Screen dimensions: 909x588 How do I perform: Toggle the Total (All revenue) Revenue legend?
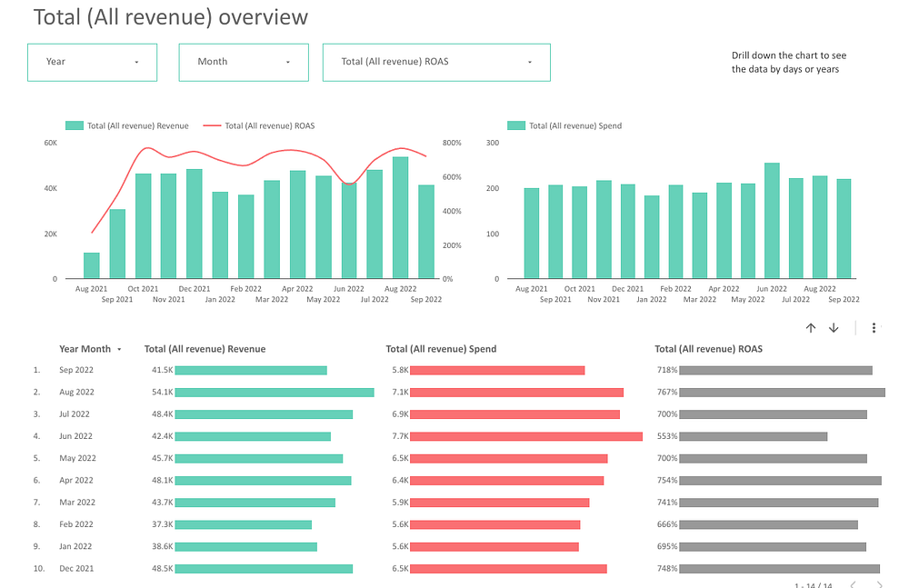point(127,125)
